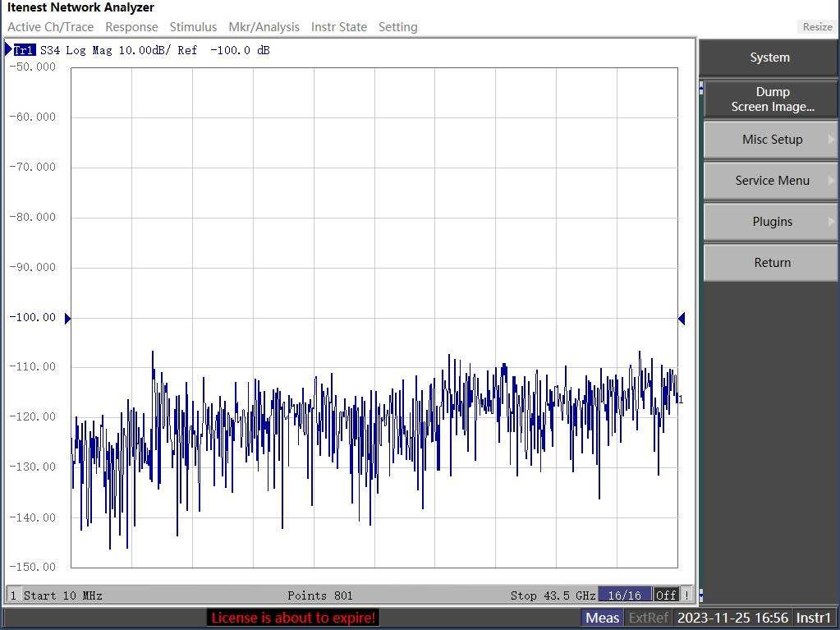The width and height of the screenshot is (840, 630).
Task: Click the Return softkey
Action: click(x=772, y=263)
